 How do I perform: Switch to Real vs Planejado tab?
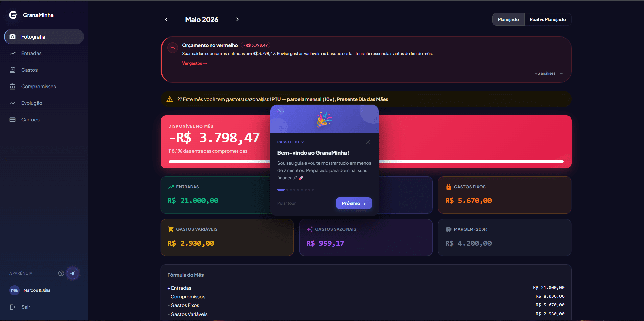[x=548, y=19]
